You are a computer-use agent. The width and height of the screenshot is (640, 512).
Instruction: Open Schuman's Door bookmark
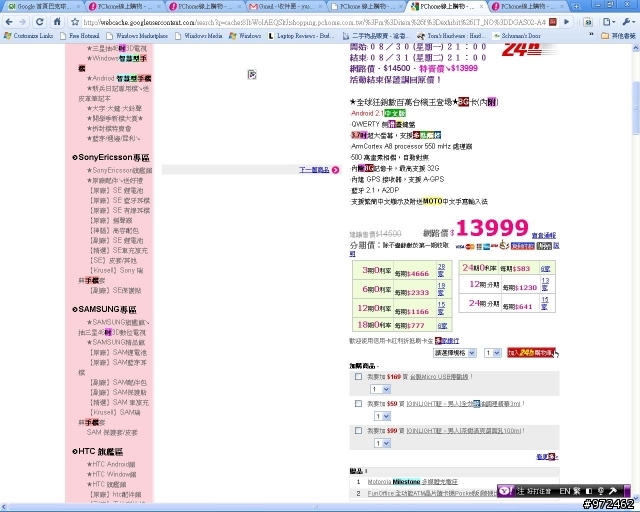(517, 36)
